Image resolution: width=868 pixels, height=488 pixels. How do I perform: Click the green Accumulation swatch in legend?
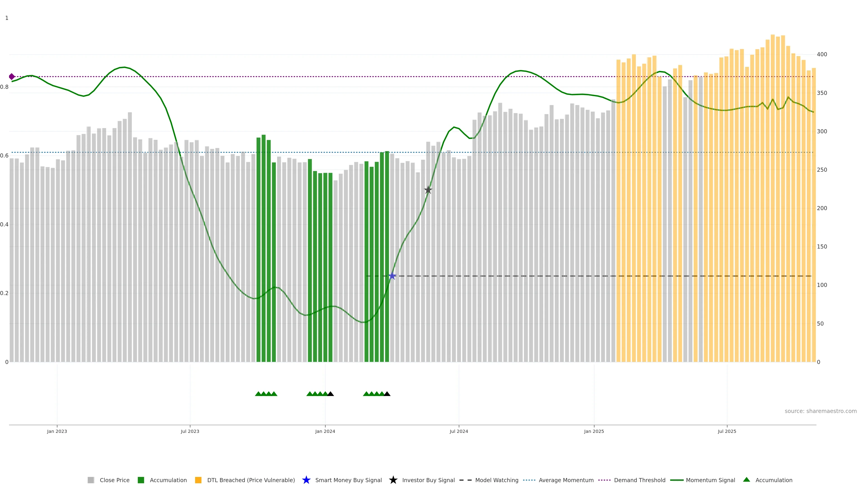coord(141,480)
